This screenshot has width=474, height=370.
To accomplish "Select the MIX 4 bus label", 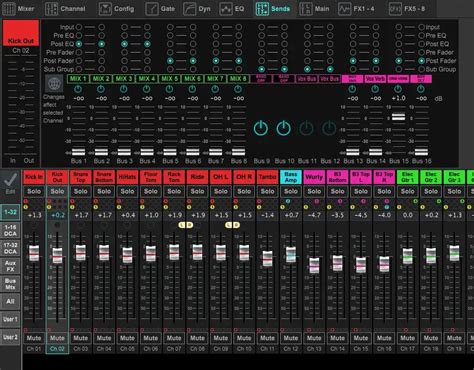I will click(x=147, y=79).
